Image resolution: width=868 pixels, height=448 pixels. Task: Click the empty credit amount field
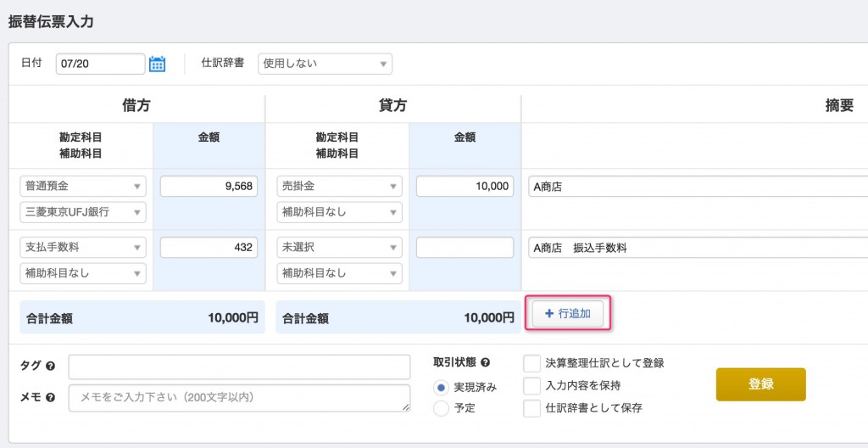tap(465, 247)
